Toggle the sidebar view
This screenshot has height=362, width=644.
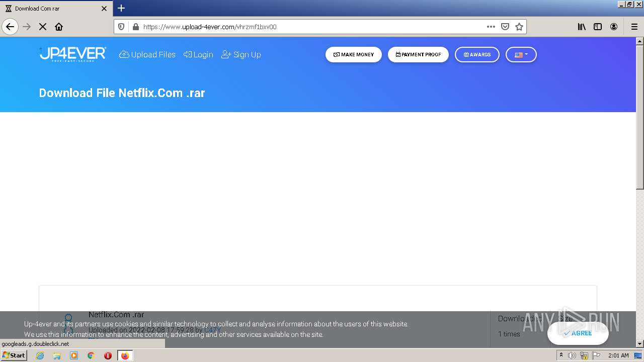pos(598,27)
